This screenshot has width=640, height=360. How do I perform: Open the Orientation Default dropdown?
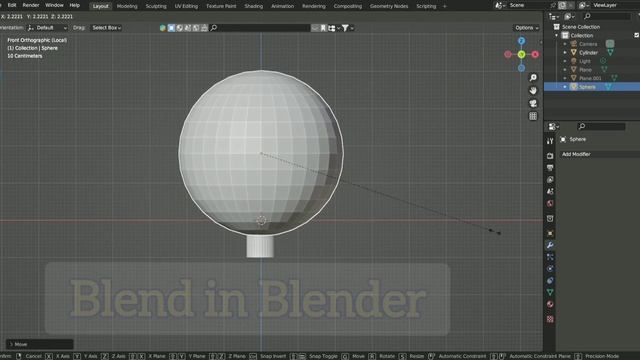point(47,28)
